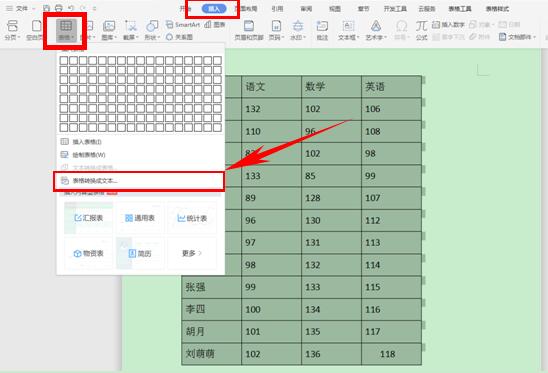
Task: Pick the 简历 resume template
Action: click(x=140, y=253)
